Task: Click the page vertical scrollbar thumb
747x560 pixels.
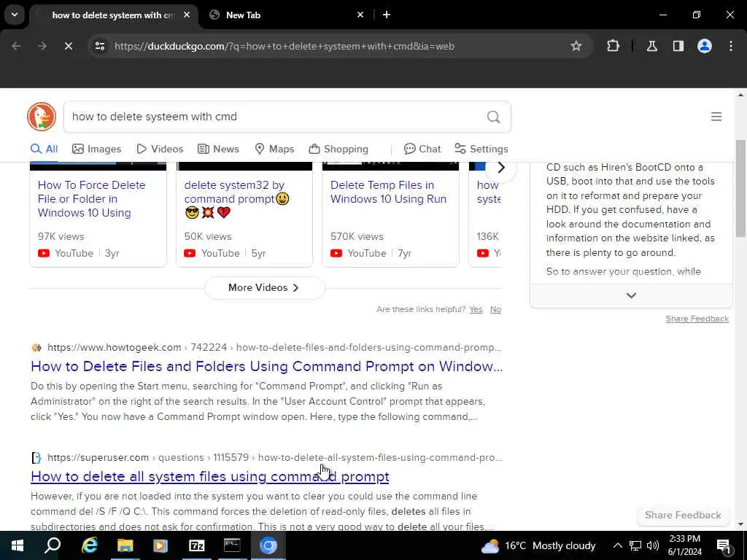Action: tap(740, 188)
